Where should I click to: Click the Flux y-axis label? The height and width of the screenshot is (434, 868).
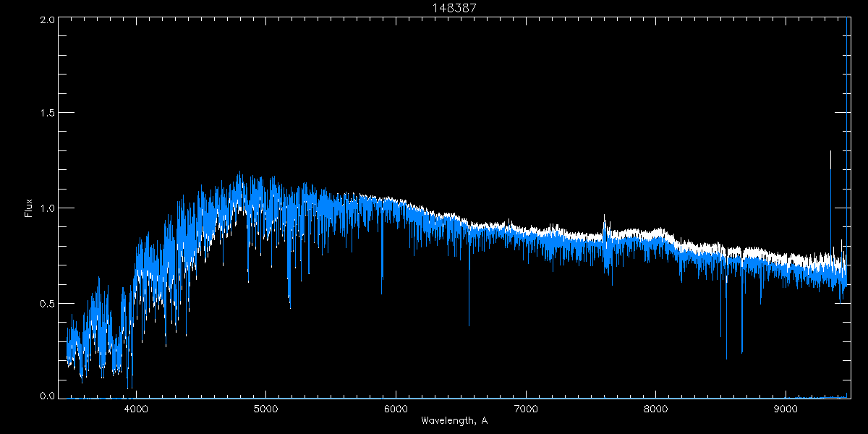click(x=29, y=208)
